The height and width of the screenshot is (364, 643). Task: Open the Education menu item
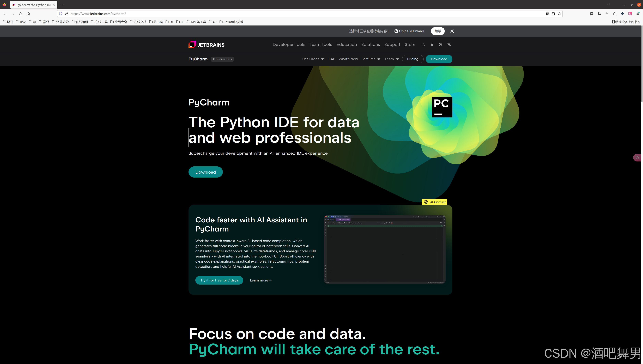[347, 45]
